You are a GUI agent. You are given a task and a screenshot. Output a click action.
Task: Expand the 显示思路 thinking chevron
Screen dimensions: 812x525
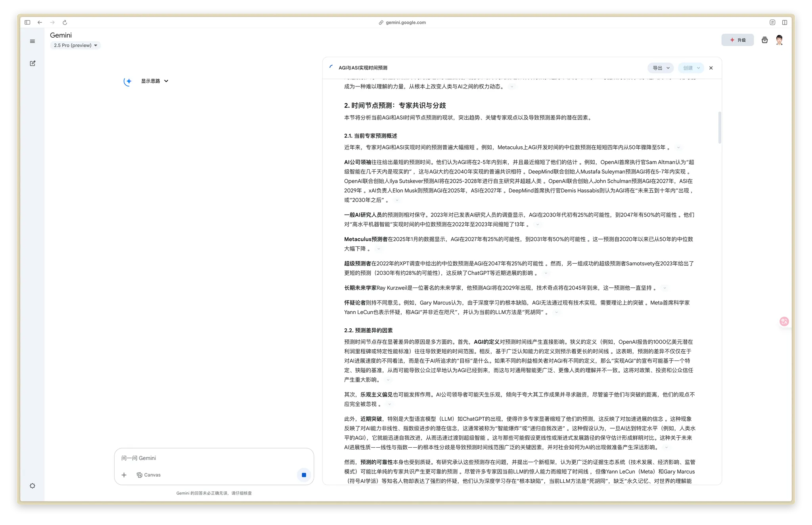pos(166,81)
